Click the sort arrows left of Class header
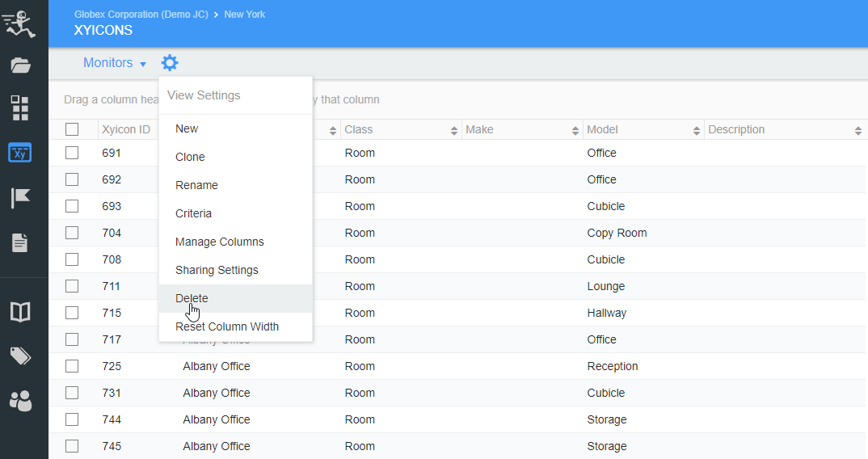This screenshot has width=868, height=459. pyautogui.click(x=333, y=131)
